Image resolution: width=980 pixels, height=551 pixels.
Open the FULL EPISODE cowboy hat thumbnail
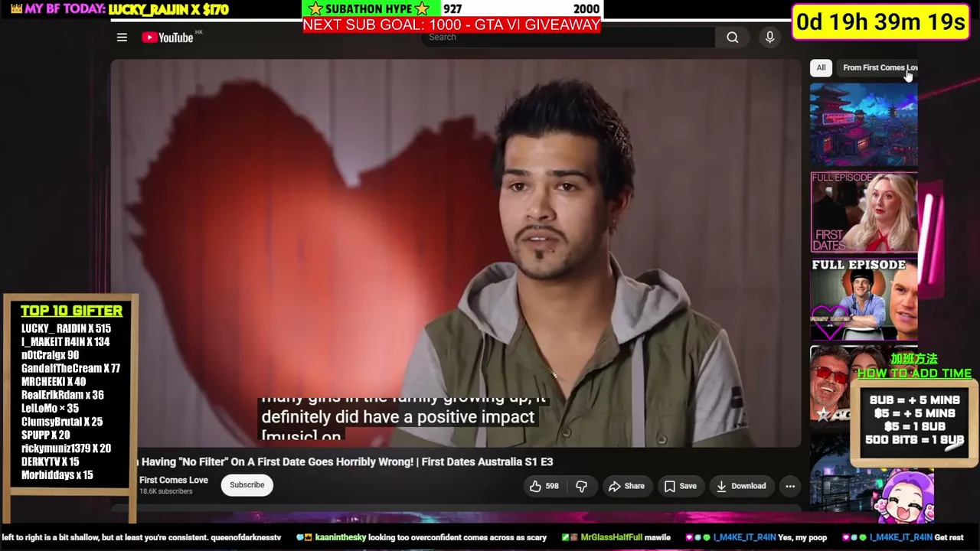tap(864, 299)
